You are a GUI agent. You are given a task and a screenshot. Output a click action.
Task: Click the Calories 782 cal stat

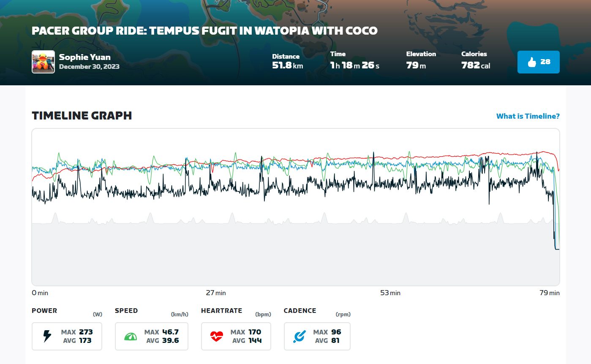click(476, 62)
